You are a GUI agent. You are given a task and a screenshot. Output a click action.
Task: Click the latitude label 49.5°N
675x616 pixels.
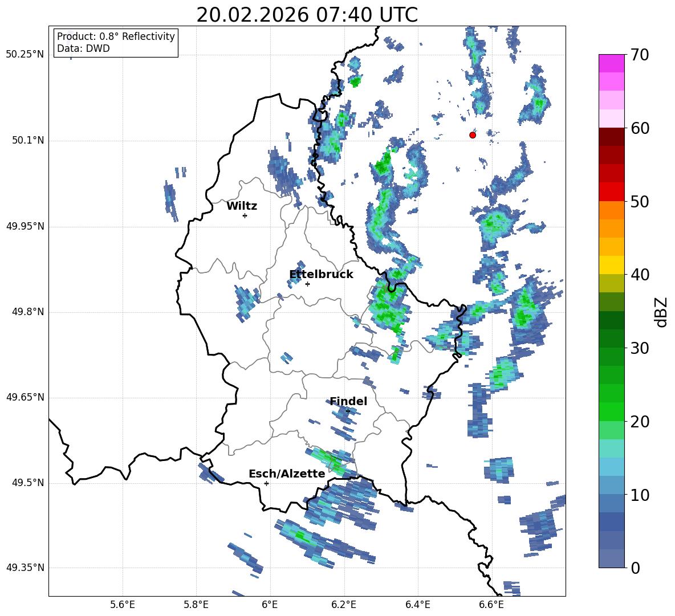pyautogui.click(x=28, y=483)
